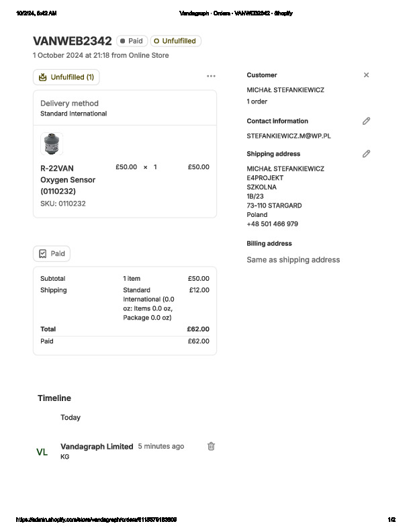411x532 pixels.
Task: Click the order title VANWEB2342
Action: (x=72, y=41)
